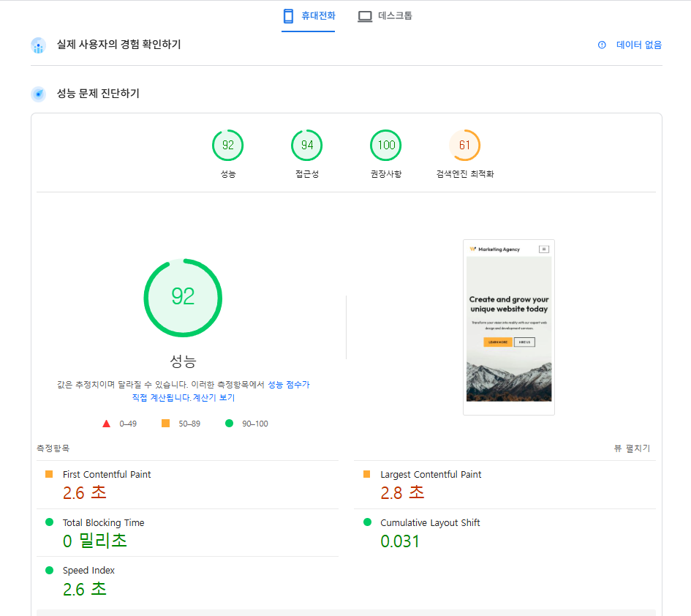The width and height of the screenshot is (691, 616).
Task: Click the mobile website preview thumbnail
Action: [508, 327]
